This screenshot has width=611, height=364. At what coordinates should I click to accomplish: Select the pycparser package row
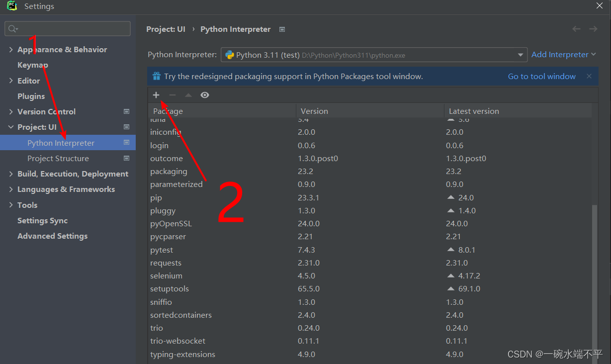(370, 236)
